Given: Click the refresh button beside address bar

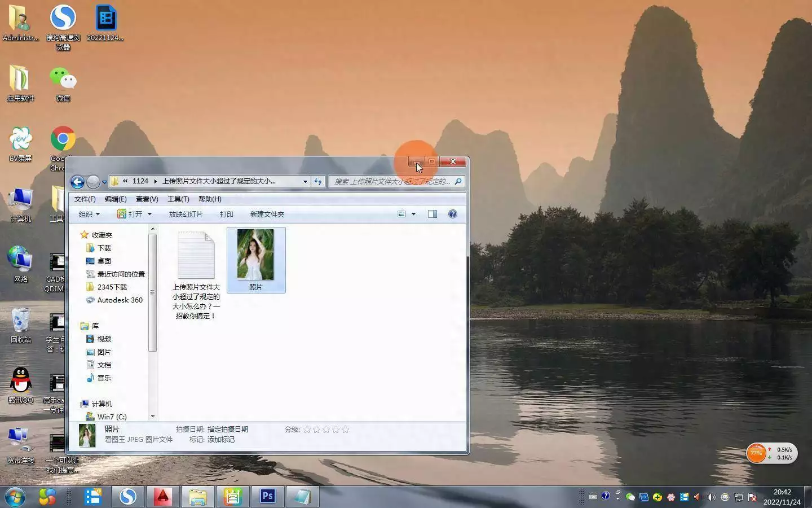Looking at the screenshot, I should pos(318,182).
